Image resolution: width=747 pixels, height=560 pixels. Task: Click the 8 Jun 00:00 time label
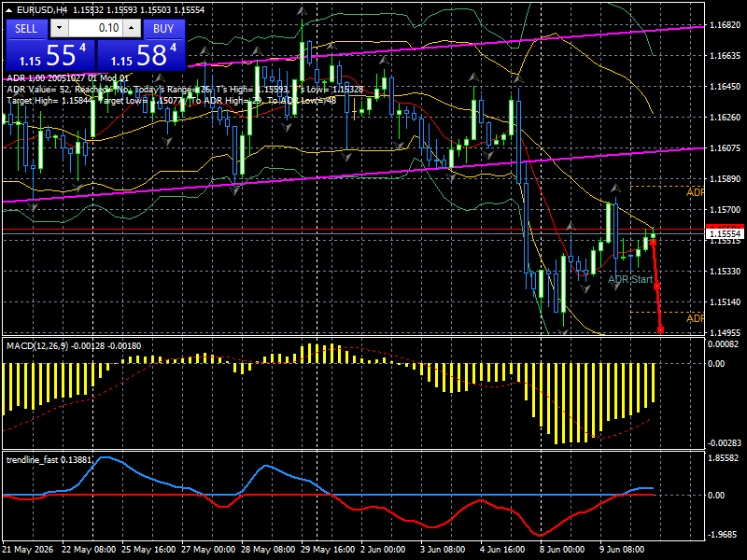[562, 549]
